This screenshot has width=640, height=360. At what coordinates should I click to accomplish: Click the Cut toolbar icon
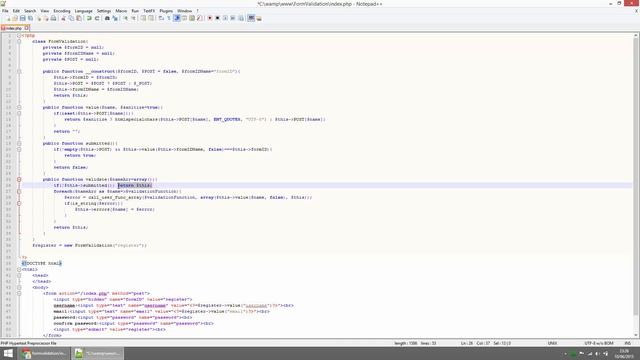click(x=63, y=18)
